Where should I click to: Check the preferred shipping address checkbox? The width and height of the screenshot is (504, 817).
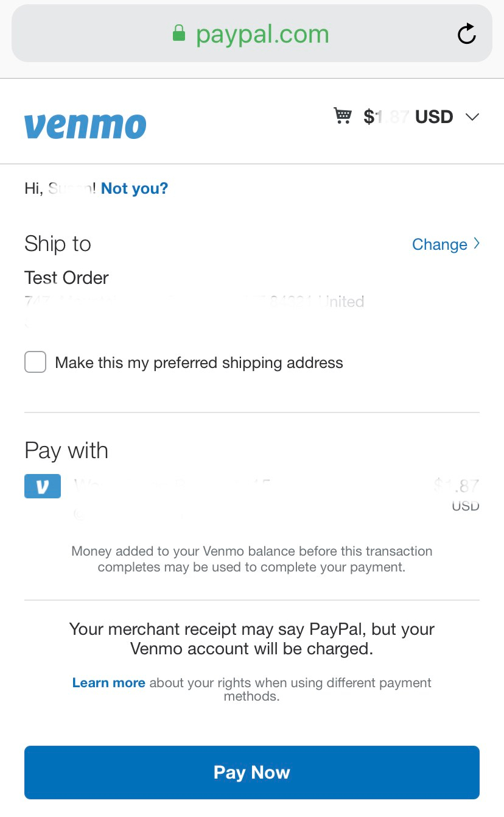pos(35,363)
